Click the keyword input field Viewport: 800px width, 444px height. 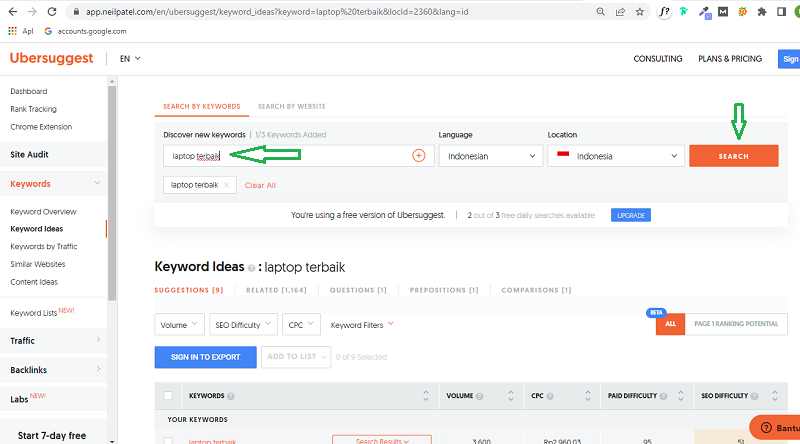[298, 156]
